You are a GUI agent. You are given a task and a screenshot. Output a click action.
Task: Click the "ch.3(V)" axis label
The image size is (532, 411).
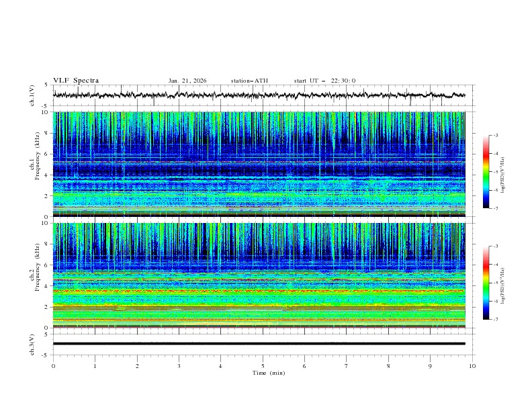pos(32,345)
